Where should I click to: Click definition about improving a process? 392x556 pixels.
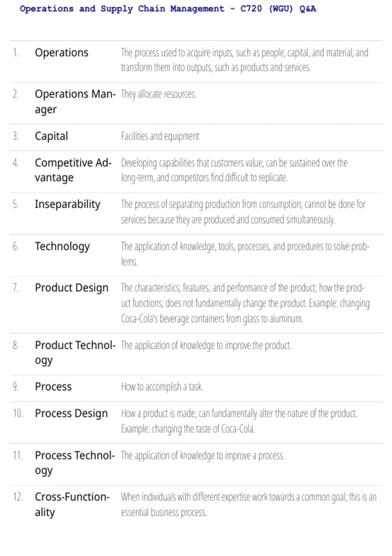(203, 456)
